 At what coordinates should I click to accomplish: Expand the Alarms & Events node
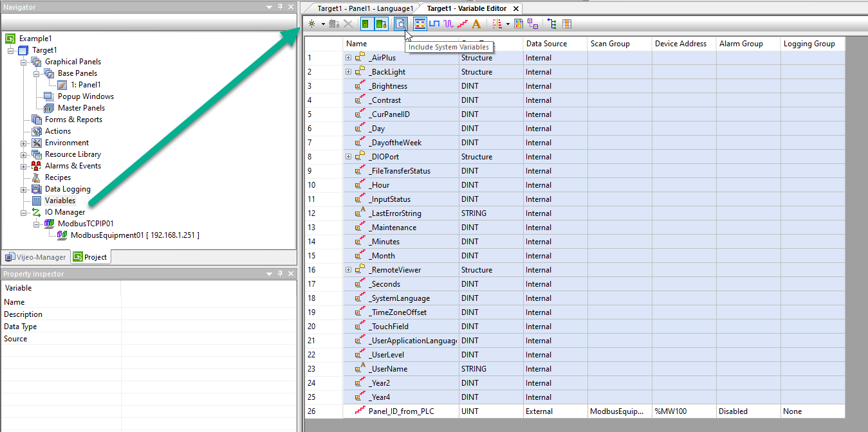point(24,166)
